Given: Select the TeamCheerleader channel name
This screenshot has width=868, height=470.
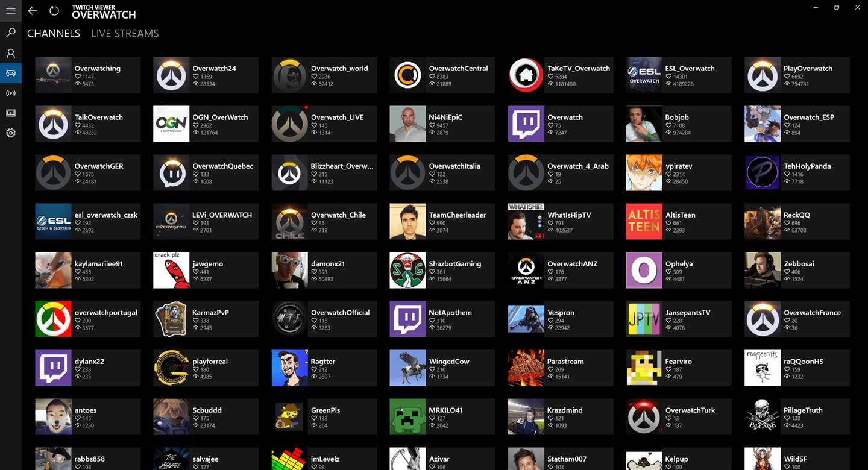Looking at the screenshot, I should (458, 215).
